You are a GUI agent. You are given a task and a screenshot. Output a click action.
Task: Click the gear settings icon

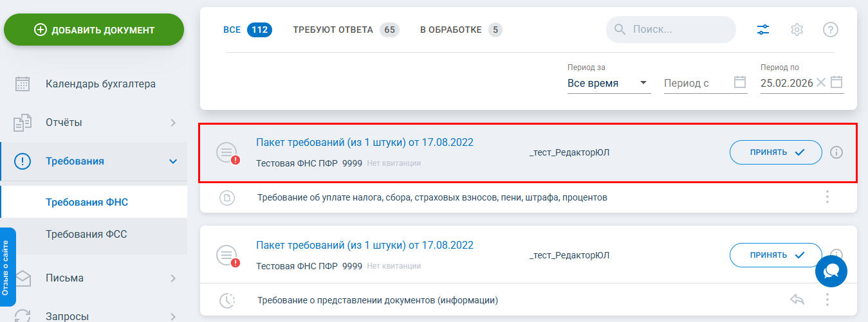point(797,30)
